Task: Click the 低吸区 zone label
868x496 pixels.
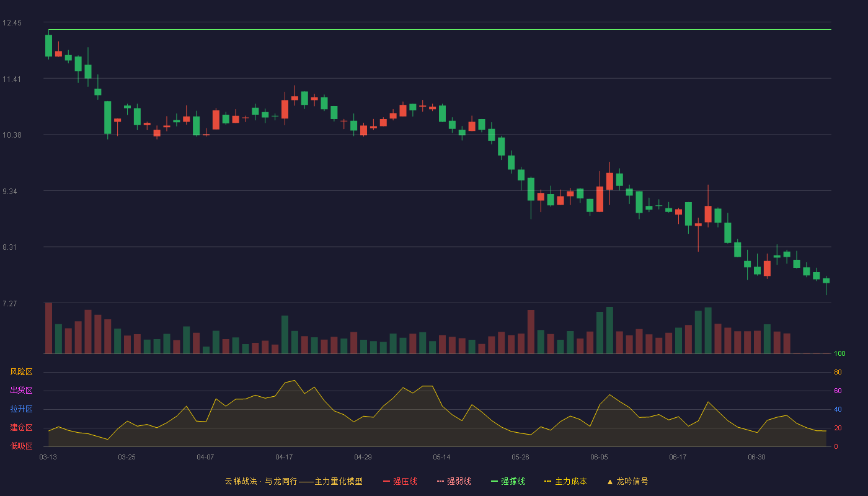Action: [x=21, y=446]
